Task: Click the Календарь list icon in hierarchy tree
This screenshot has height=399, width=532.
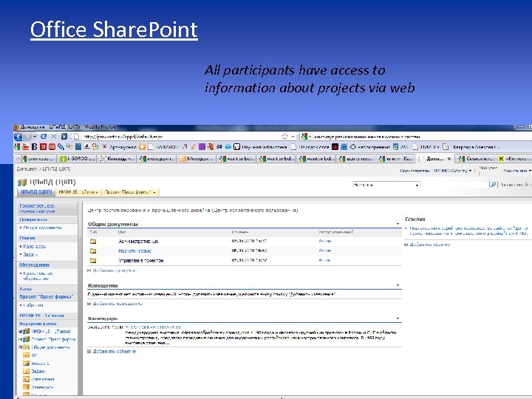Action: pos(26,386)
